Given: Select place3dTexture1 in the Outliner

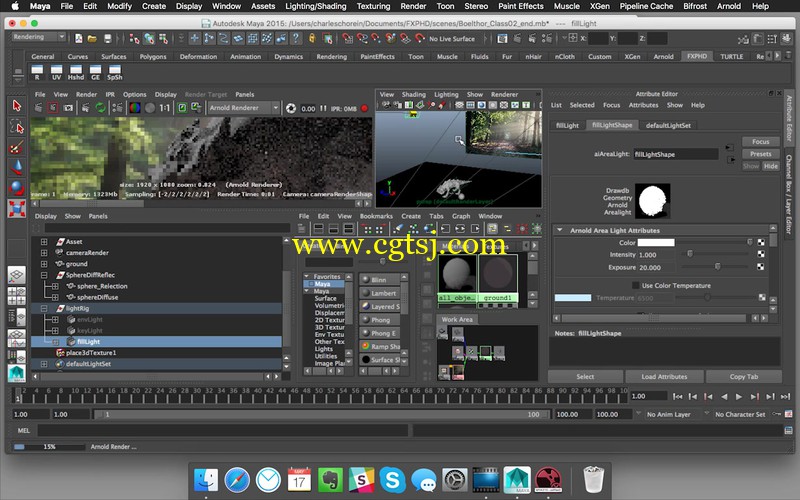Looking at the screenshot, I should pos(156,353).
